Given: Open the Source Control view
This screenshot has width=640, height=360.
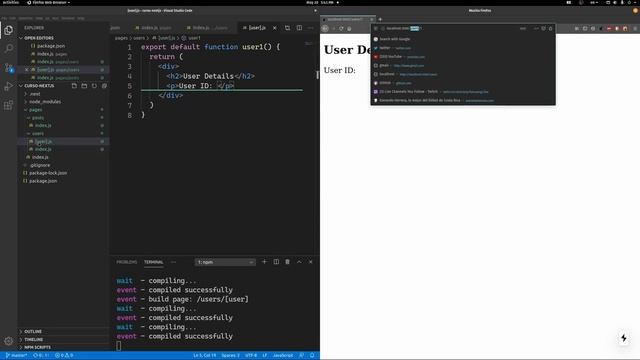Looking at the screenshot, I should coord(9,68).
